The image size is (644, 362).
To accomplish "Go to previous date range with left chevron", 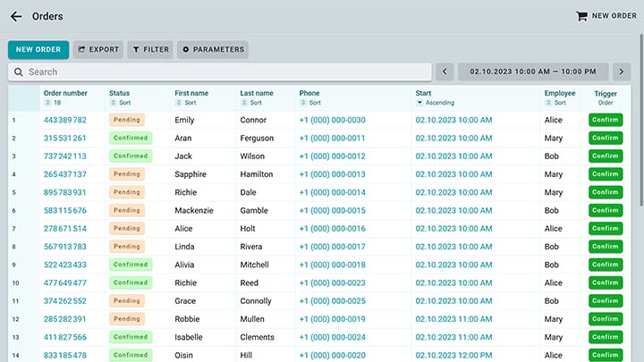I will [x=445, y=72].
